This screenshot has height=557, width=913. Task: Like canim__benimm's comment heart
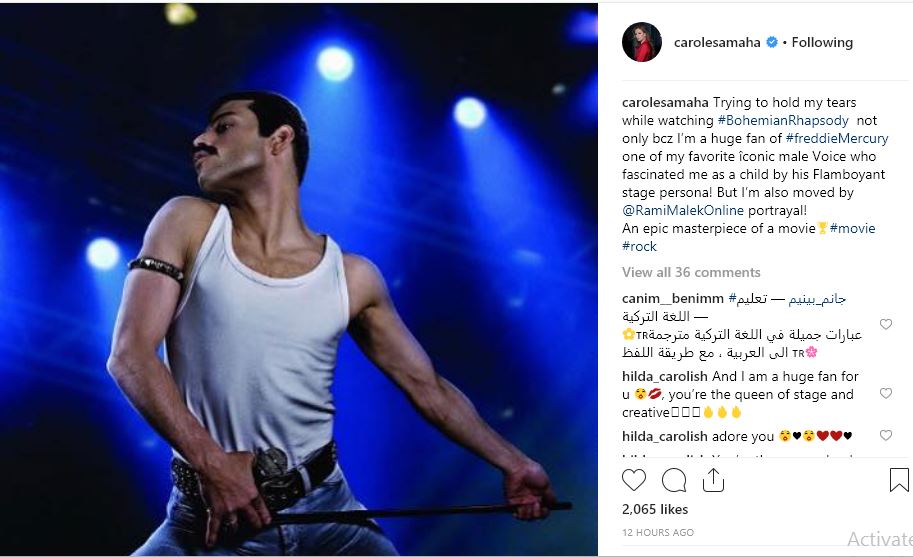pos(886,324)
